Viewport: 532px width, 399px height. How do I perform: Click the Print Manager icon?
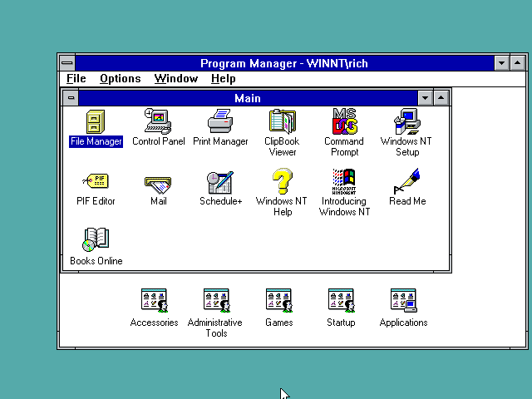coord(220,121)
